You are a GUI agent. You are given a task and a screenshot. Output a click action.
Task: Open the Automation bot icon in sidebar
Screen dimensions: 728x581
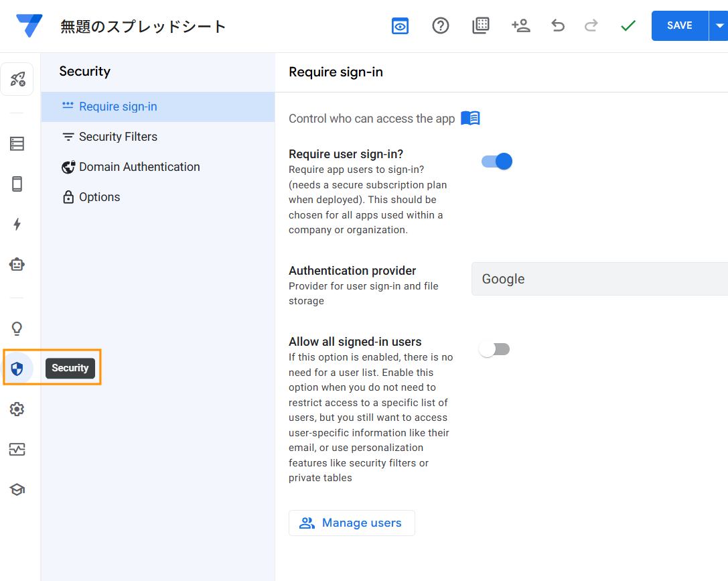(x=17, y=265)
